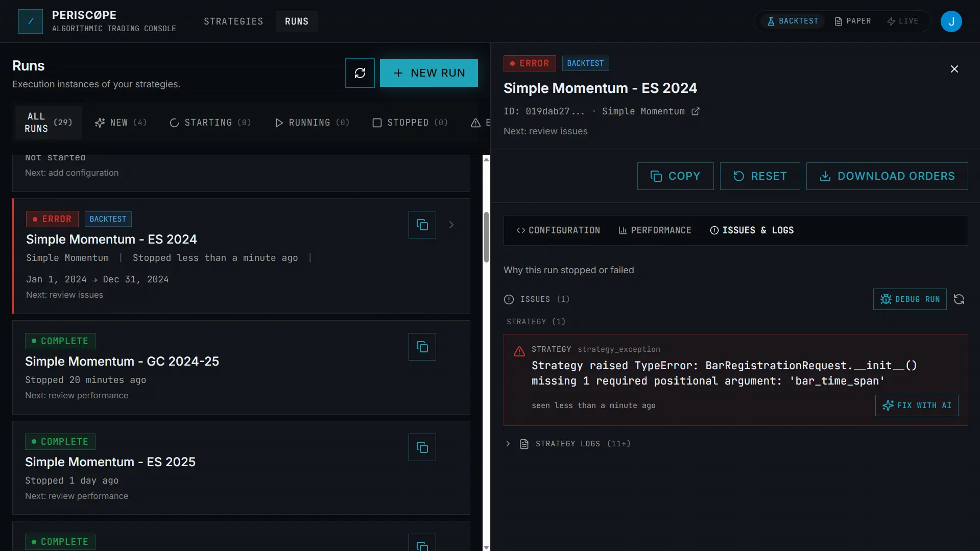The height and width of the screenshot is (551, 980).
Task: Click the run ID 019dab27 text
Action: (544, 111)
